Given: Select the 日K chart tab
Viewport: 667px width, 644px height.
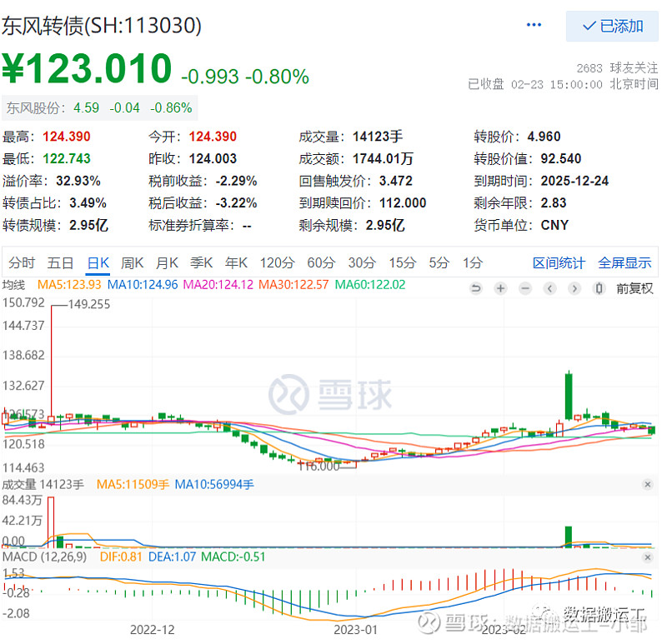Looking at the screenshot, I should point(98,262).
